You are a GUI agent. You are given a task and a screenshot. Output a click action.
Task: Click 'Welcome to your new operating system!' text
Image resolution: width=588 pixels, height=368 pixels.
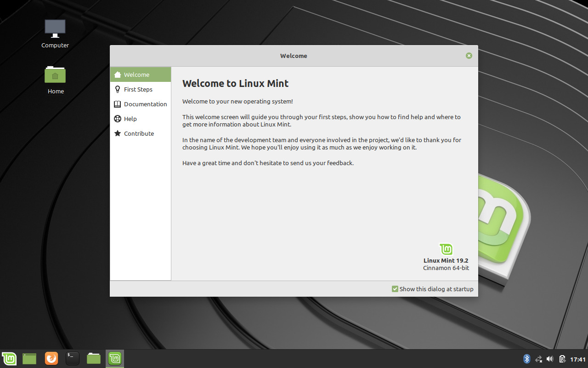click(x=237, y=101)
